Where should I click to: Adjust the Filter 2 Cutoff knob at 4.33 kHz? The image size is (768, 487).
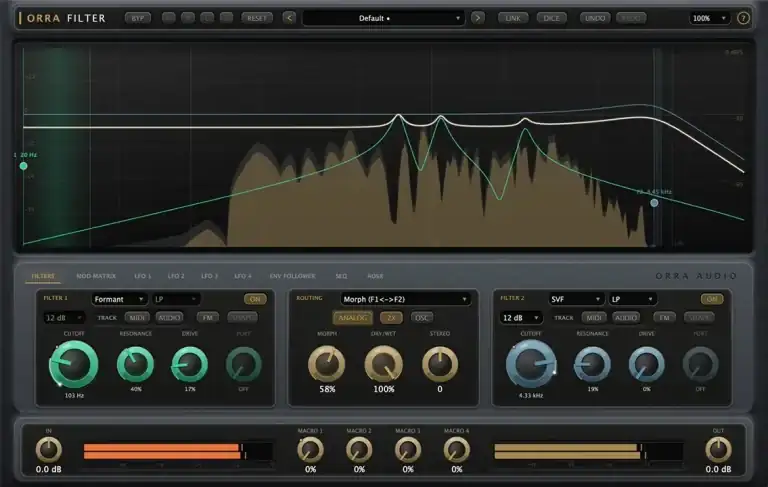(531, 365)
